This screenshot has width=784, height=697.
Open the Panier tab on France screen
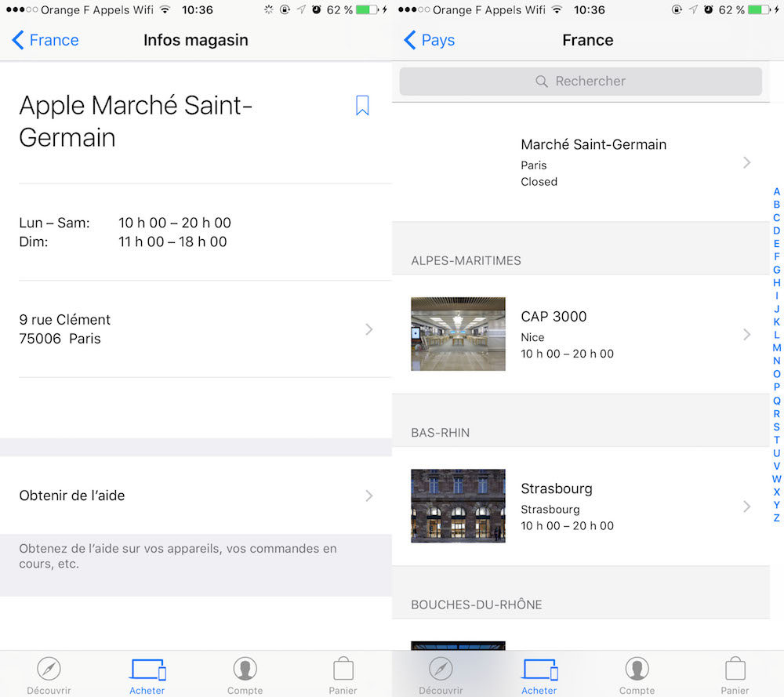(x=735, y=676)
